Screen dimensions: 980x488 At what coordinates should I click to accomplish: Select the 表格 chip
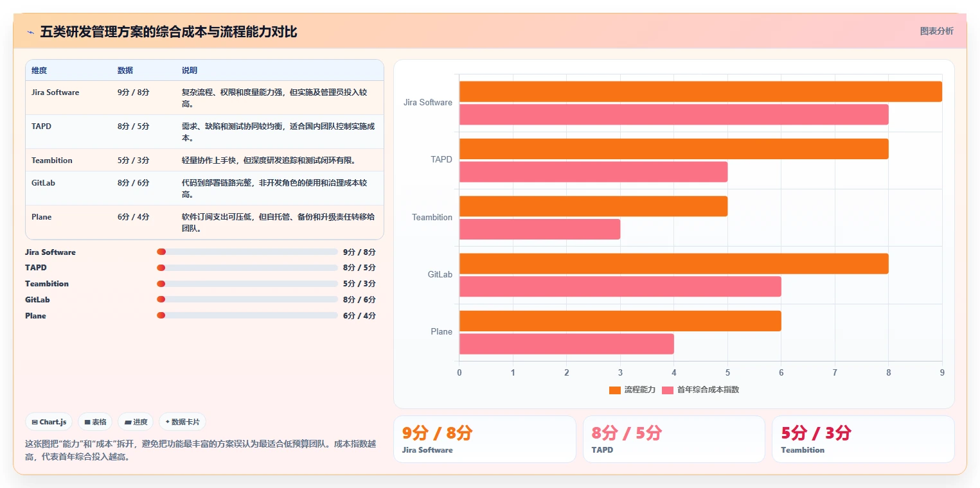coord(95,422)
